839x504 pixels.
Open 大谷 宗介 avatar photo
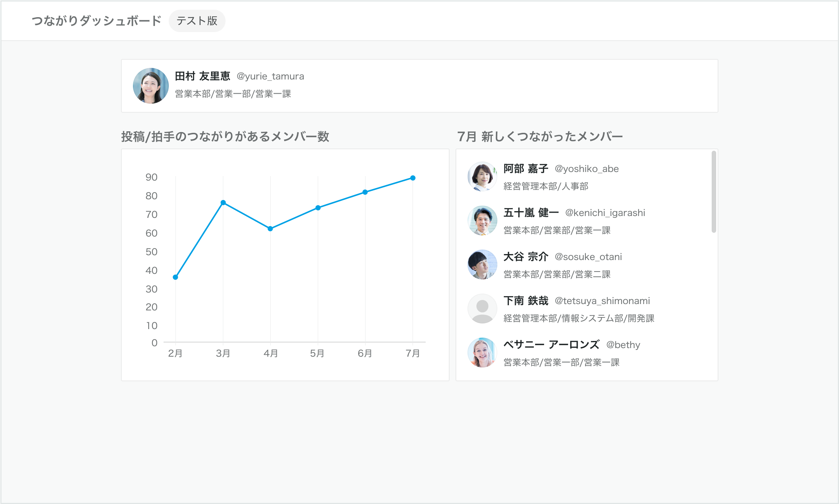pos(482,264)
